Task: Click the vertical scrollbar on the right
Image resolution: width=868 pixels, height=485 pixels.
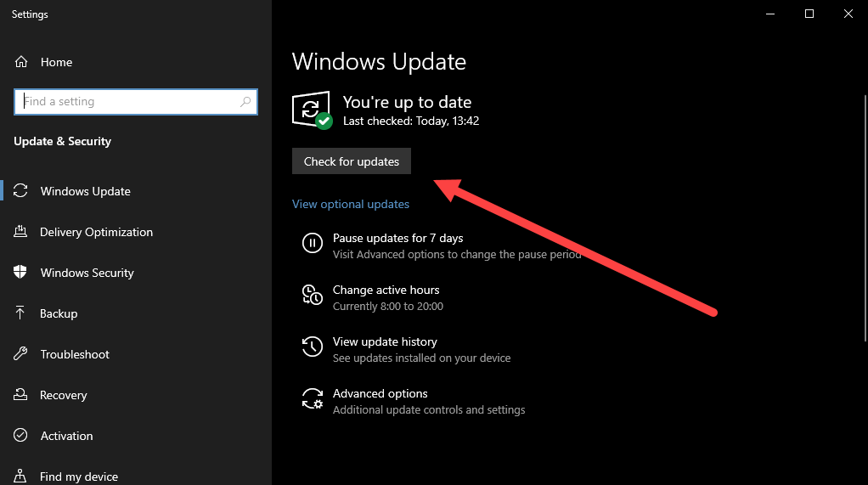Action: pos(865,218)
